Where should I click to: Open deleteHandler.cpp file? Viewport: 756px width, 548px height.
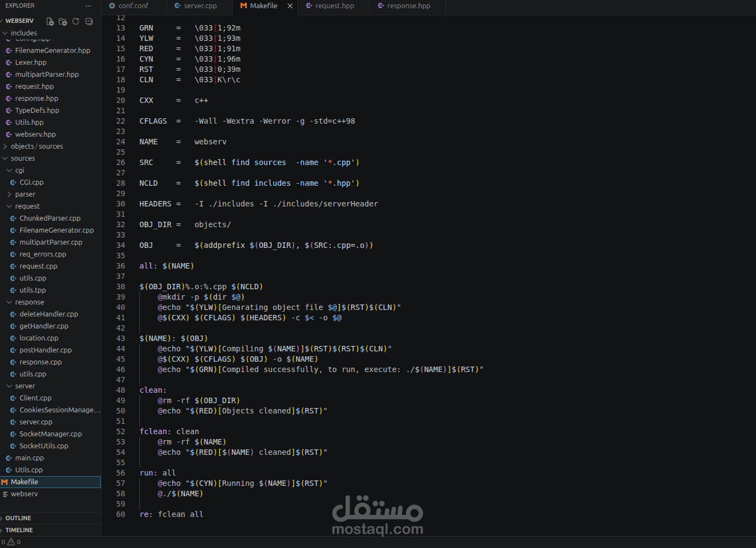pyautogui.click(x=50, y=314)
